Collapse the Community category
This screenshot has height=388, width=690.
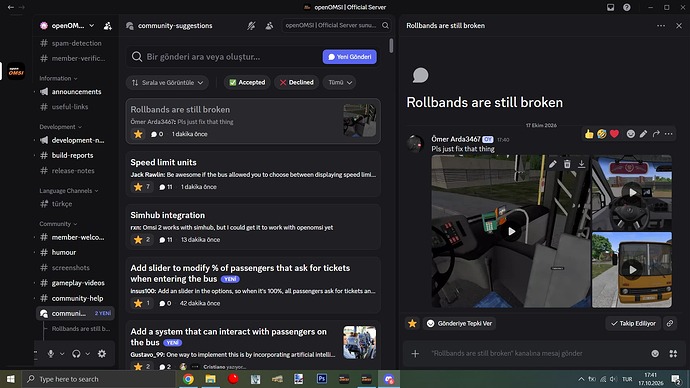pyautogui.click(x=58, y=224)
